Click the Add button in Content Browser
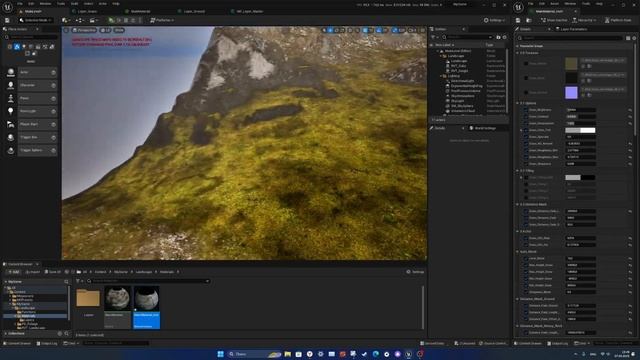640x360 pixels. tap(14, 272)
